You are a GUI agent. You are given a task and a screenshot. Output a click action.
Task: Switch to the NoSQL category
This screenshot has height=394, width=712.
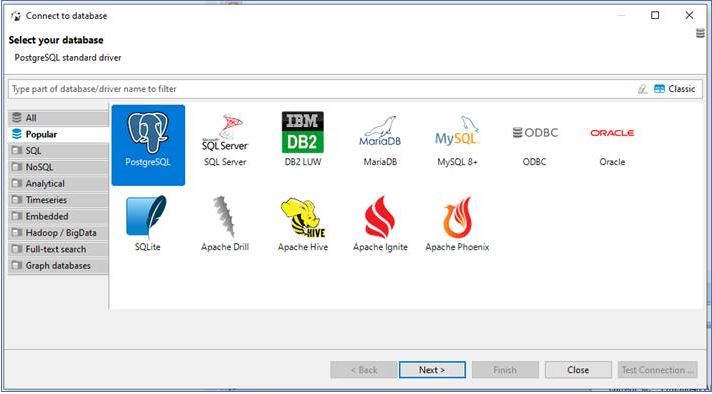(59, 167)
